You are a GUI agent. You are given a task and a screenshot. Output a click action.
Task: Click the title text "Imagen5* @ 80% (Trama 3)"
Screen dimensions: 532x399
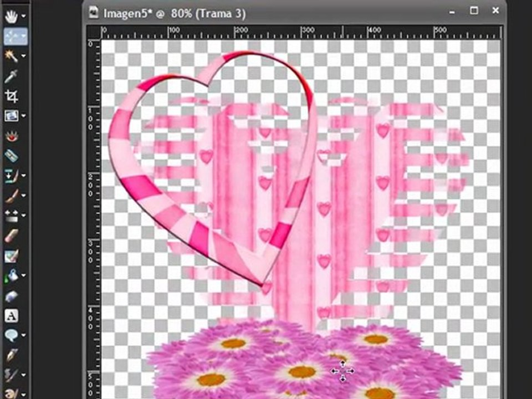pos(175,13)
